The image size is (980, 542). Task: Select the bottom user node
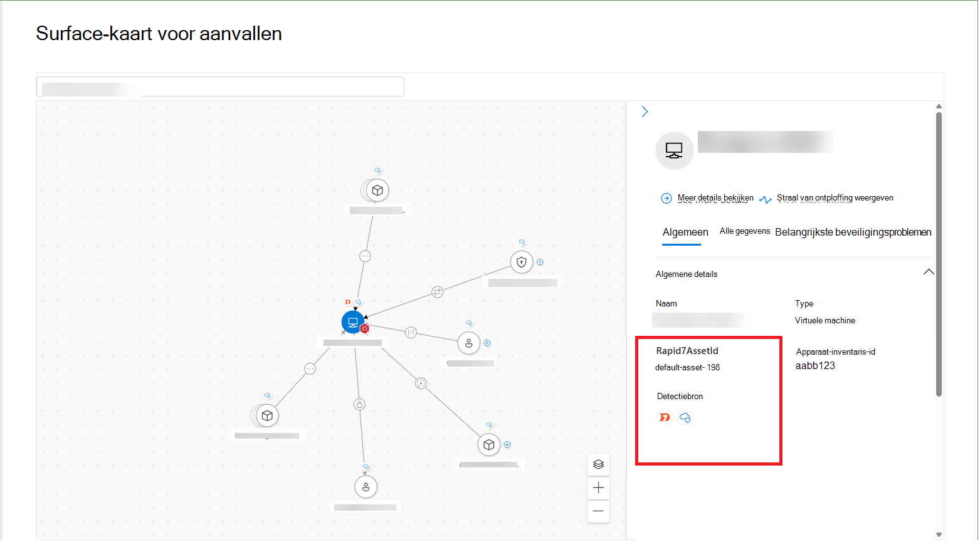point(366,487)
